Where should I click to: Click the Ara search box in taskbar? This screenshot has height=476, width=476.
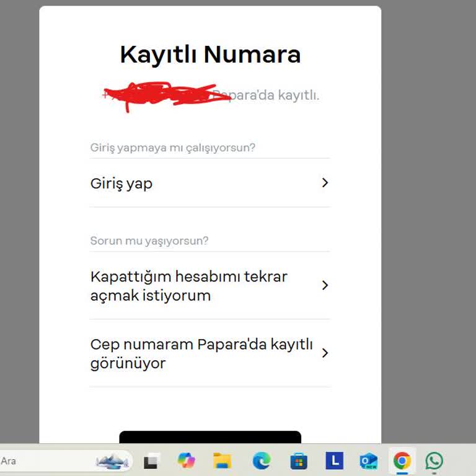[x=65, y=461]
